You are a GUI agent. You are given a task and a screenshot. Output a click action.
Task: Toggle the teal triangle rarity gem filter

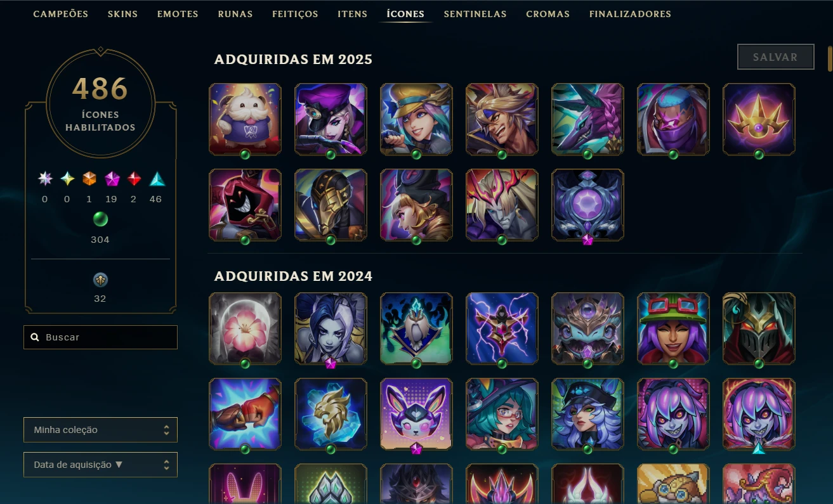[x=157, y=179]
